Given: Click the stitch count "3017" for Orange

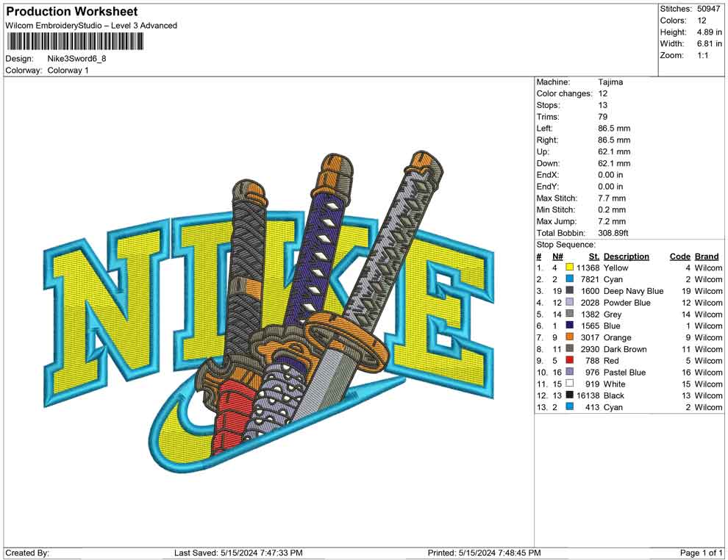Looking at the screenshot, I should 590,337.
